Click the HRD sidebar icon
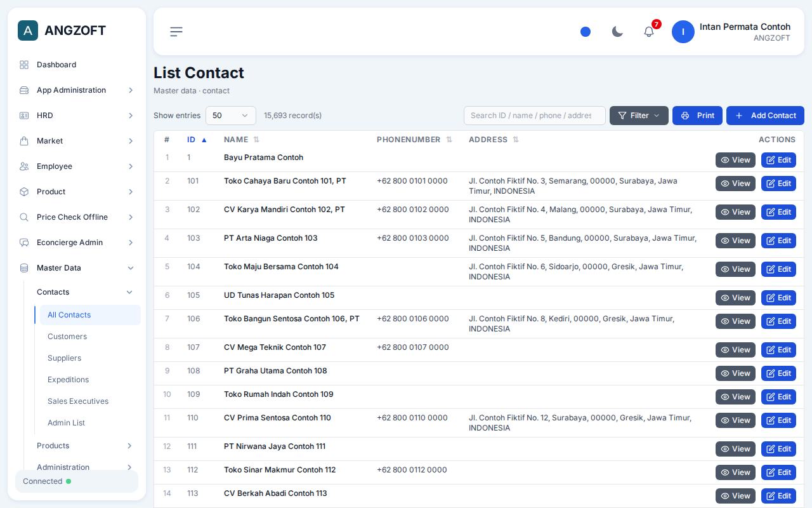The image size is (812, 508). pos(24,116)
